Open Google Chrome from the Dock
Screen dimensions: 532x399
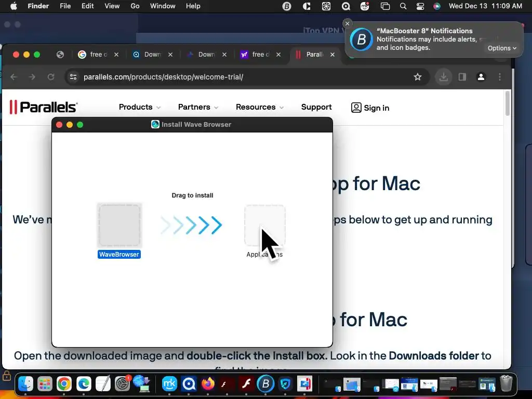tap(64, 384)
